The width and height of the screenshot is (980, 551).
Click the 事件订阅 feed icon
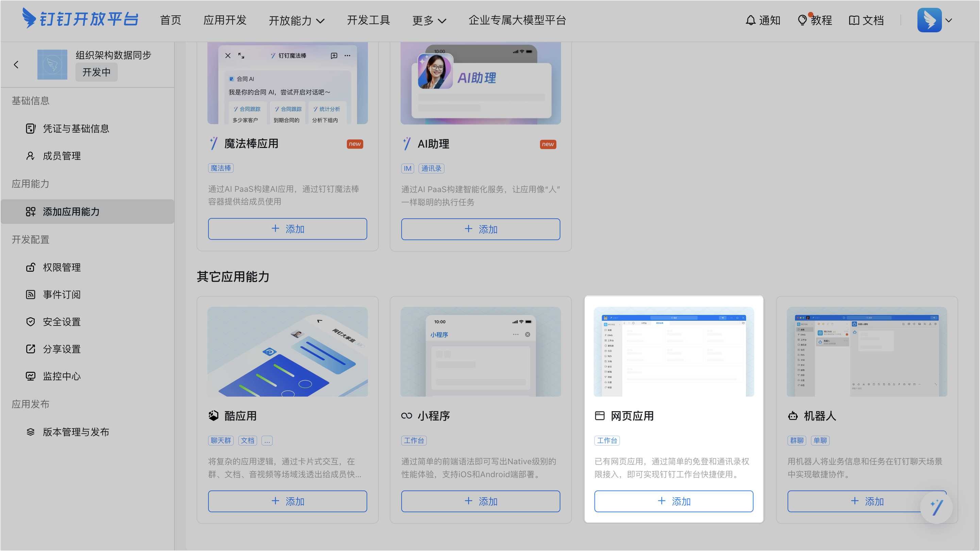click(x=31, y=295)
